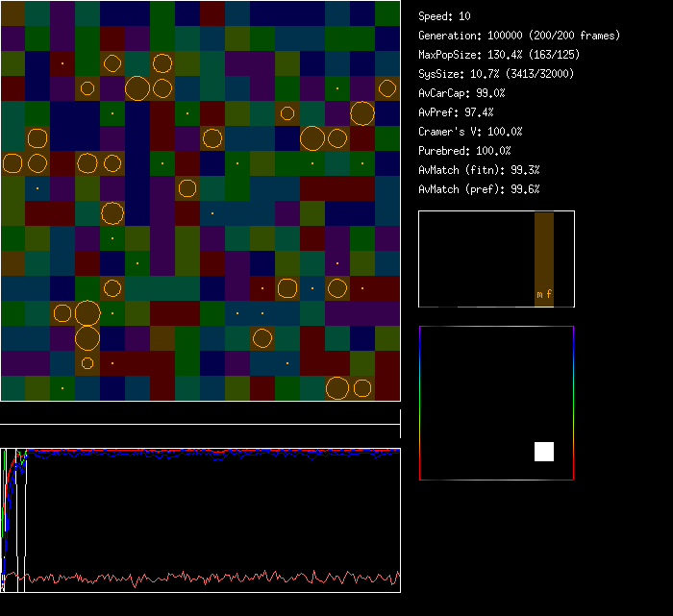This screenshot has height=616, width=673.
Task: Click the Cramer's V statistic
Action: click(470, 132)
